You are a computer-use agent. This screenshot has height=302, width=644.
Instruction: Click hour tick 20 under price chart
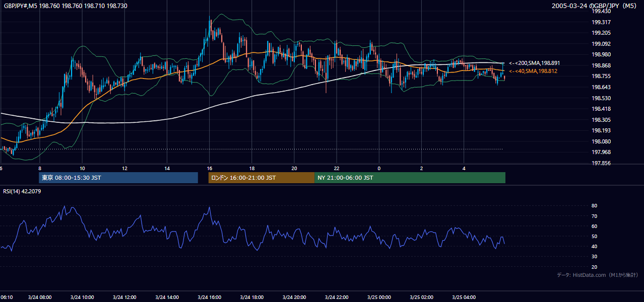(294, 169)
